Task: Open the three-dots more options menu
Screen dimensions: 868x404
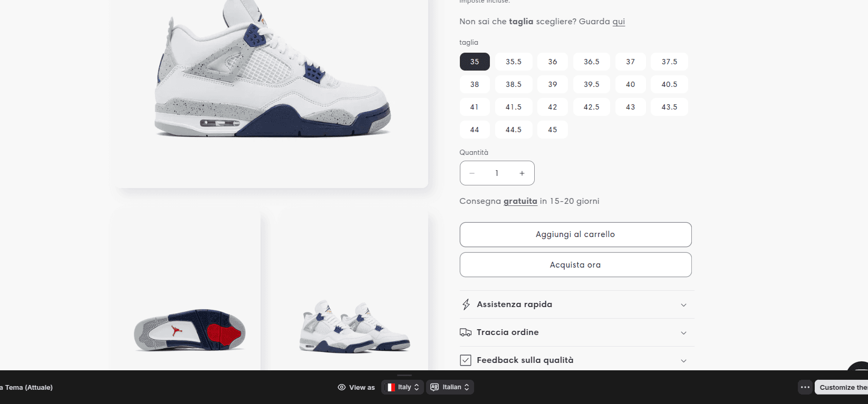Action: coord(805,387)
